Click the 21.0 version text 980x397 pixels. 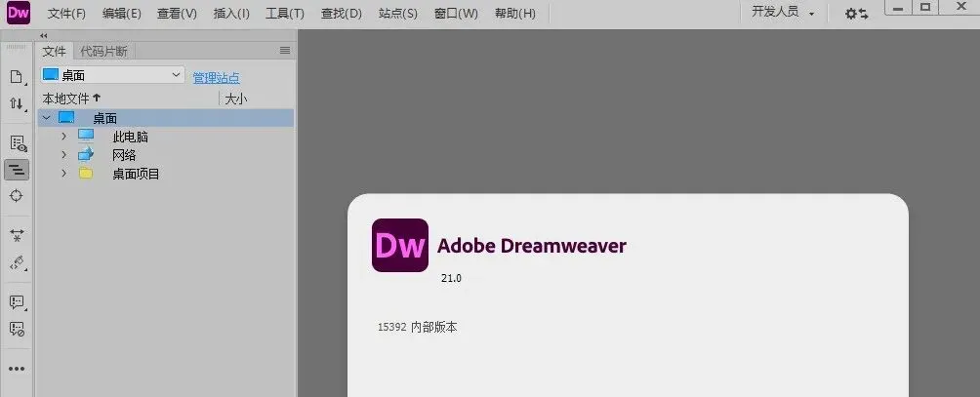tap(451, 278)
